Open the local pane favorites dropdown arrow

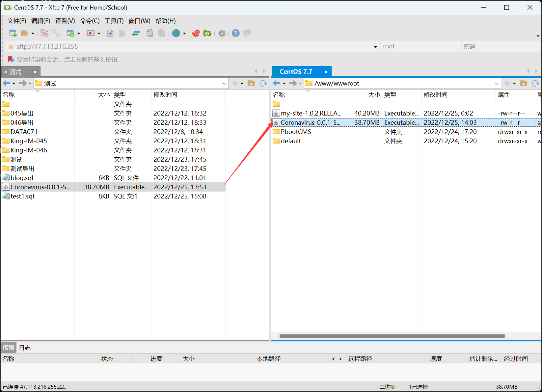click(x=242, y=84)
